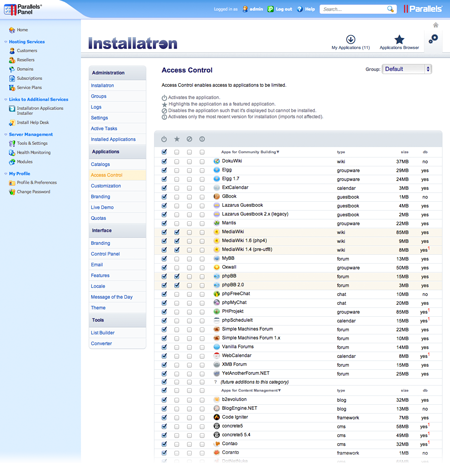Click the YetAnotherForum.NET row name
Viewport: 450px width, 463px height.
click(x=246, y=373)
